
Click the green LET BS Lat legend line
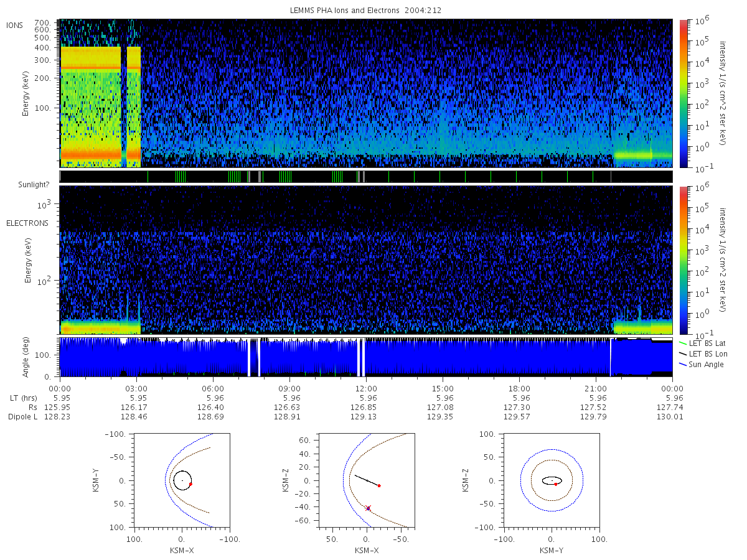coord(683,343)
